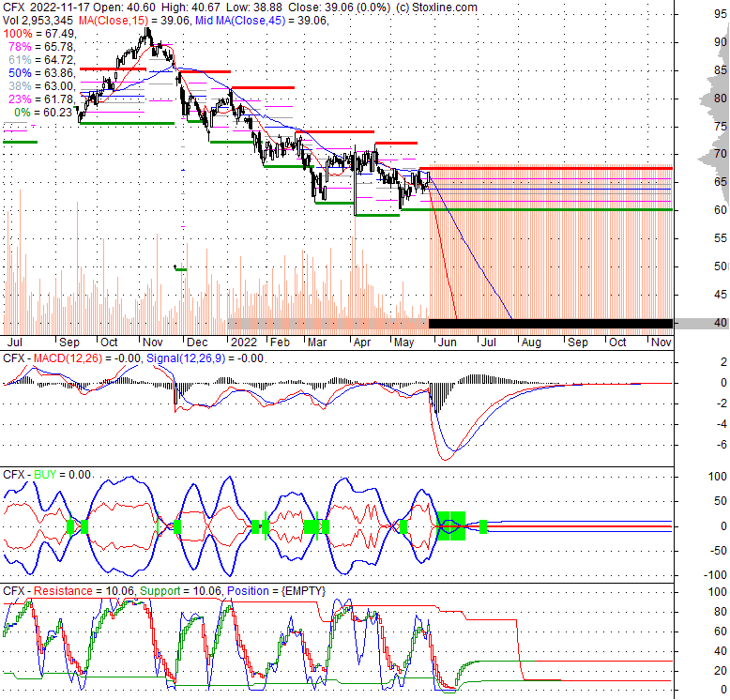Click the red 'MA(Close,15)' legend label
Image resolution: width=730 pixels, height=700 pixels.
point(114,21)
